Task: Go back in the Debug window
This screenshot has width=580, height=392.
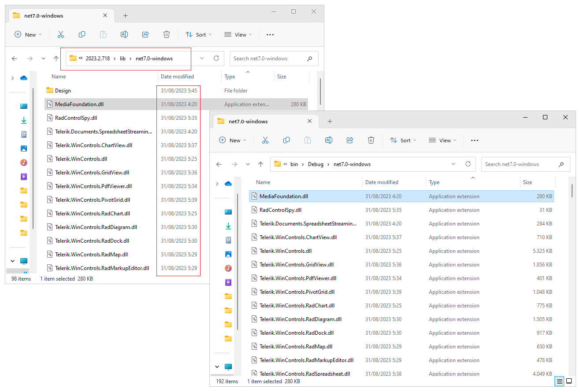Action: (219, 164)
